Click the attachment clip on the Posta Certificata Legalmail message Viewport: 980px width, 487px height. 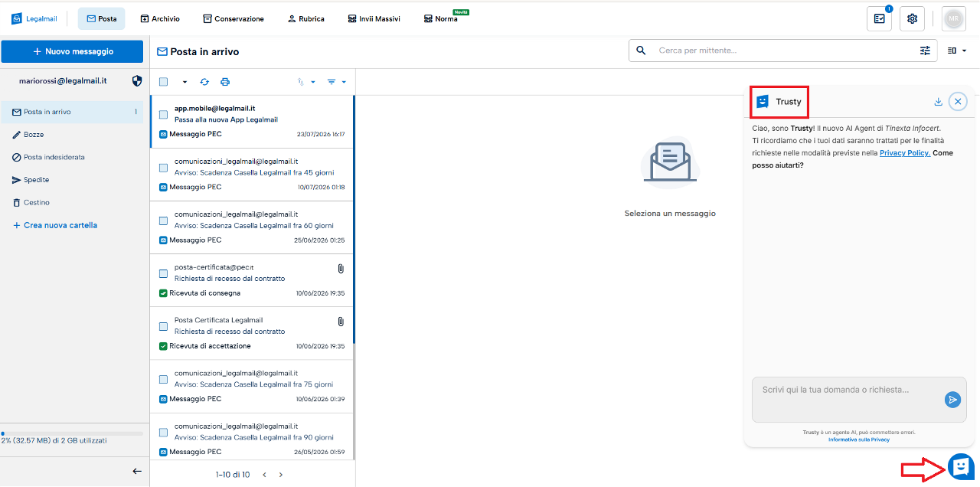[x=341, y=322]
